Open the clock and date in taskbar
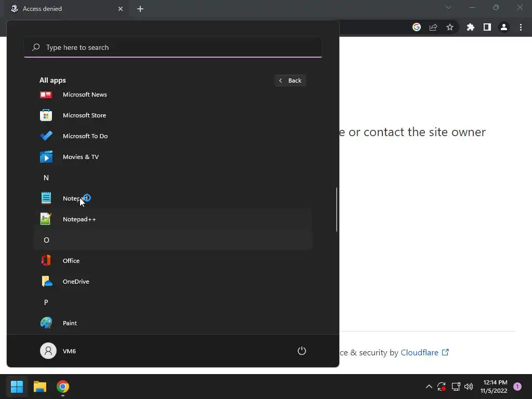532x399 pixels. 494,387
